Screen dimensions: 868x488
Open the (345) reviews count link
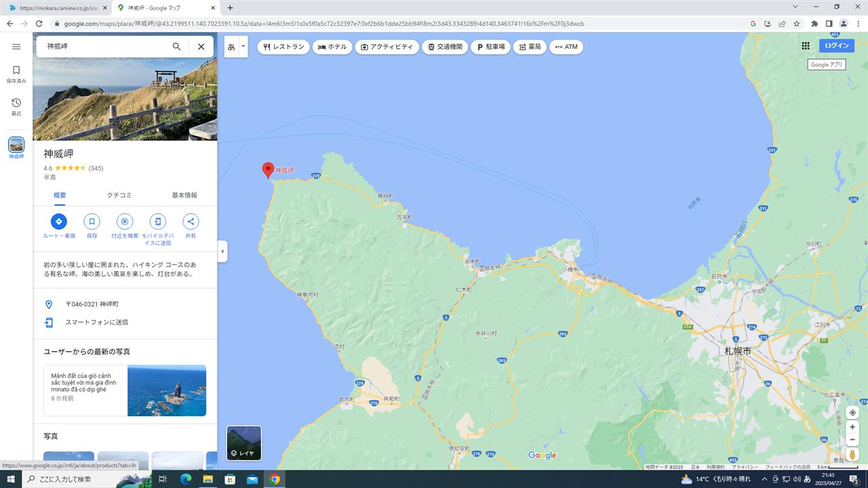pos(96,168)
